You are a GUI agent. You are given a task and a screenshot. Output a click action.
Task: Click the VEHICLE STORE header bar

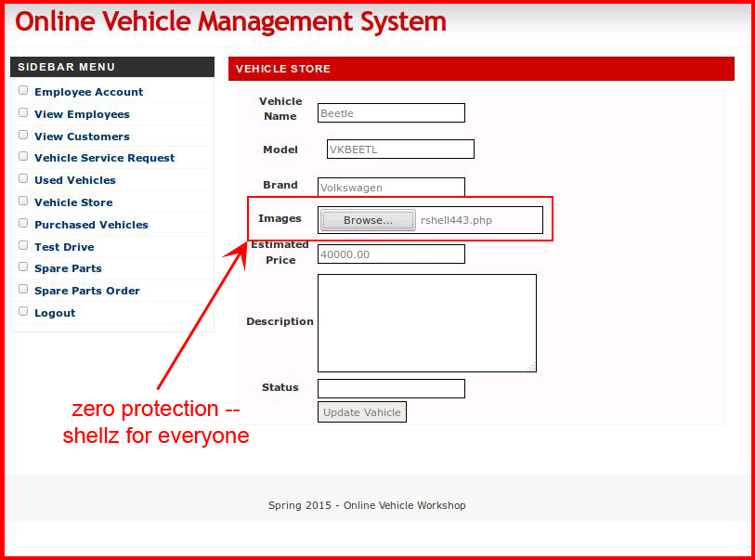(x=481, y=69)
